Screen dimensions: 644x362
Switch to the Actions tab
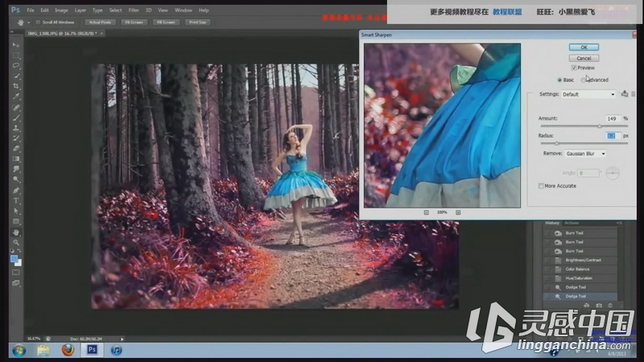pos(572,223)
